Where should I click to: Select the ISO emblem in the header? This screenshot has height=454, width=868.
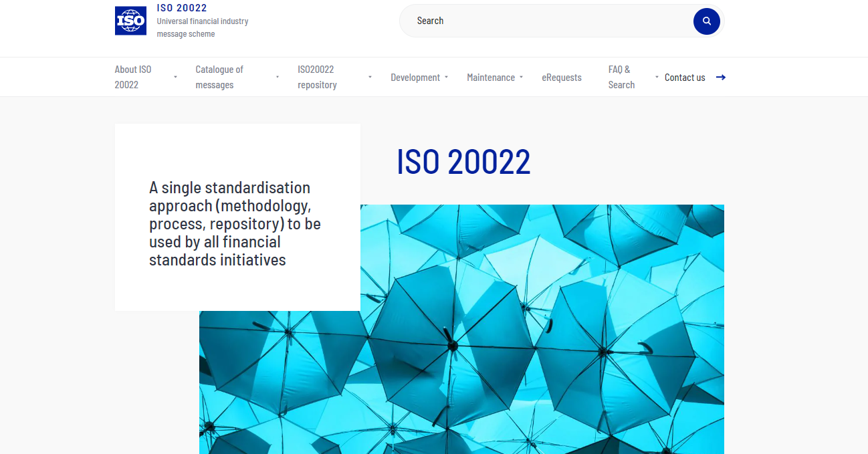click(130, 20)
